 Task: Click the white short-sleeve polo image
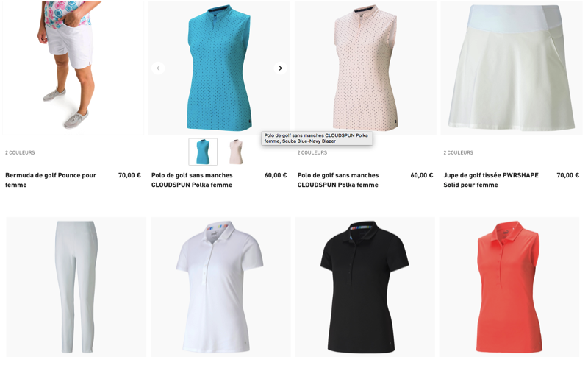220,287
